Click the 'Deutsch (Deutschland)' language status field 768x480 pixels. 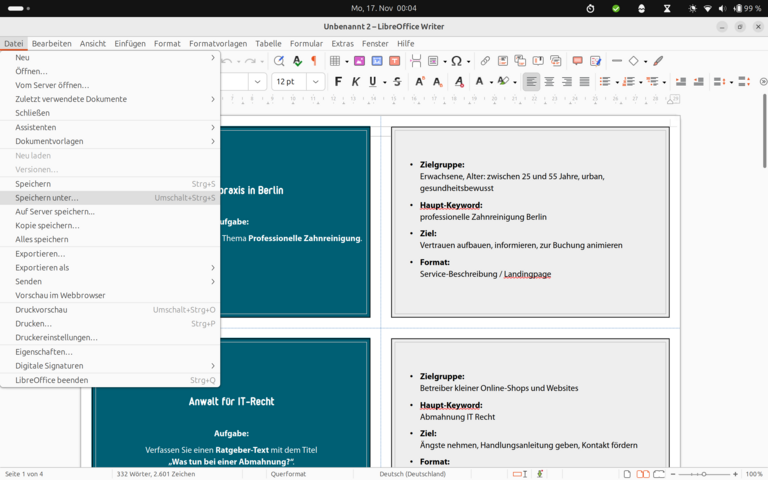tap(413, 473)
